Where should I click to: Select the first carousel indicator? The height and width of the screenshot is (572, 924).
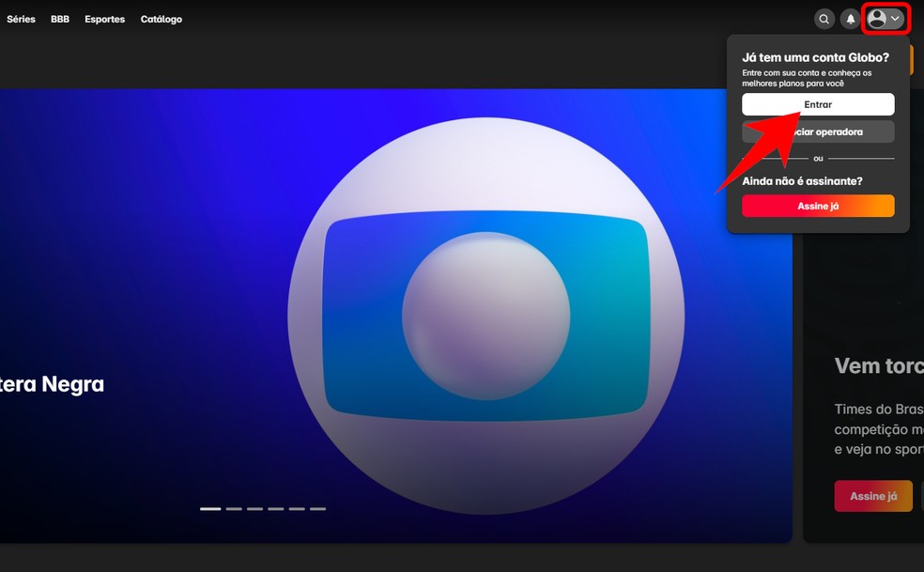point(210,508)
